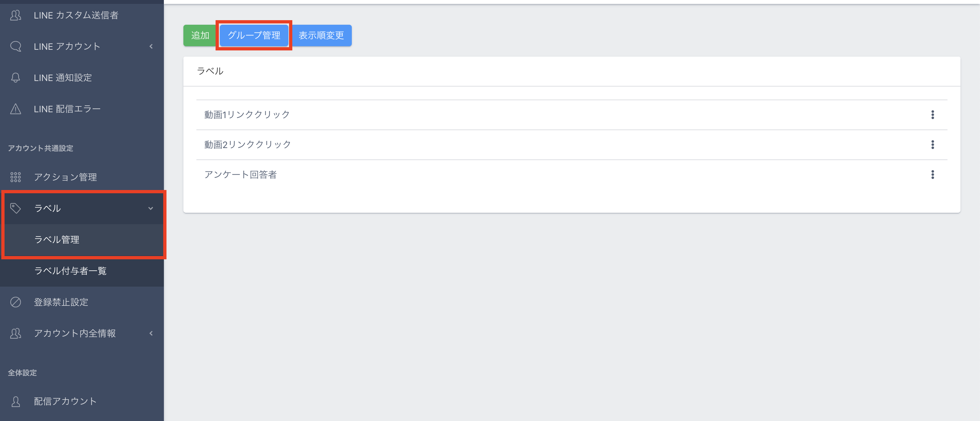Open the three-dot menu for 動画1リンククリック

[x=933, y=115]
